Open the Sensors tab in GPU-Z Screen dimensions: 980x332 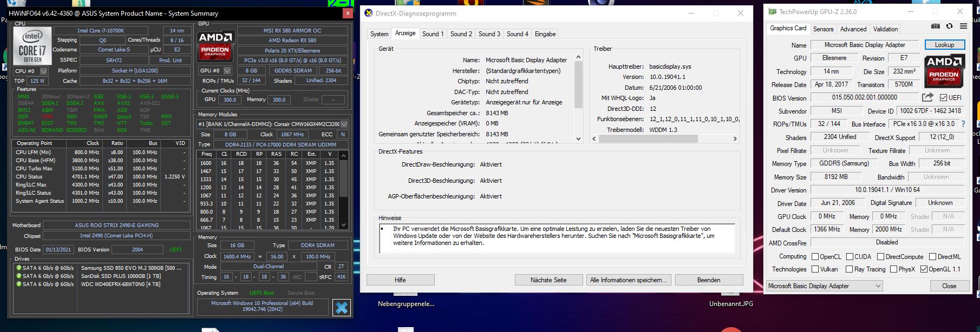823,29
